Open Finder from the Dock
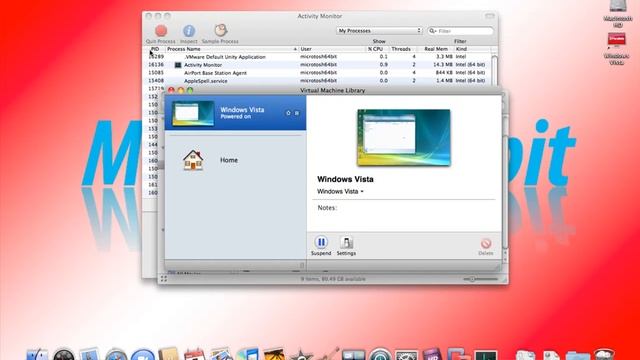 [37, 354]
